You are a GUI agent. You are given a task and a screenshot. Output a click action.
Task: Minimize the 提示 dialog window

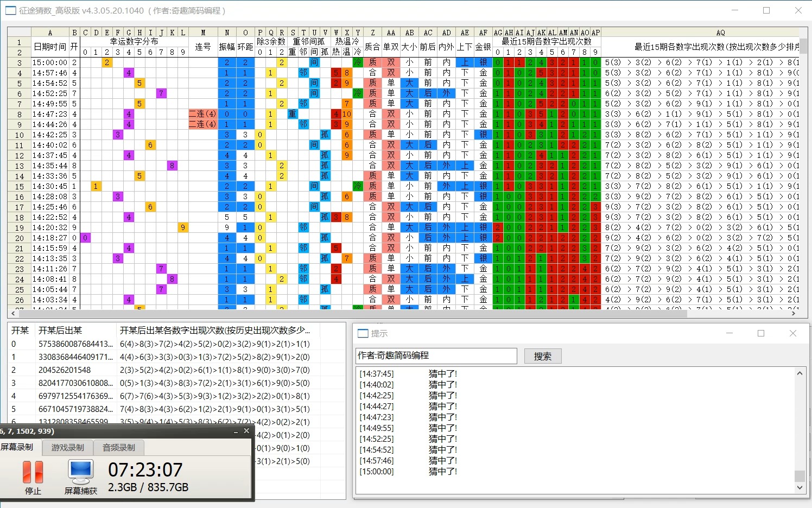pos(729,333)
